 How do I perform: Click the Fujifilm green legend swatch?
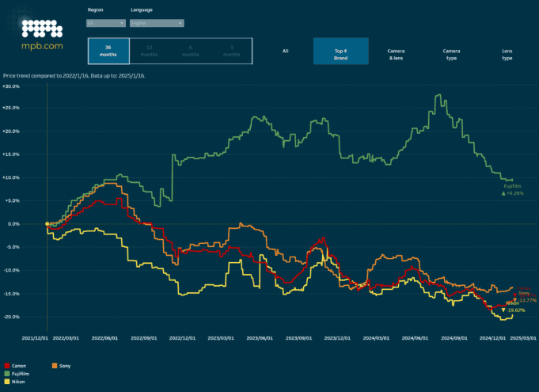pos(7,374)
